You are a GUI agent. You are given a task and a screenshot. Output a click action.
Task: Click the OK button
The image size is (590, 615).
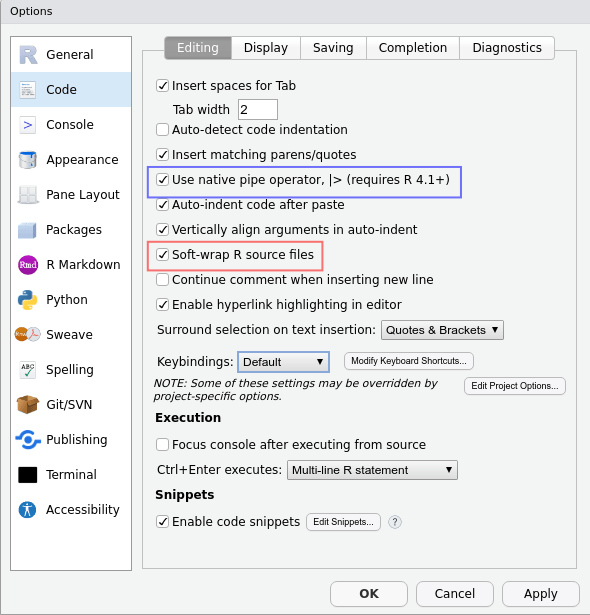[369, 594]
